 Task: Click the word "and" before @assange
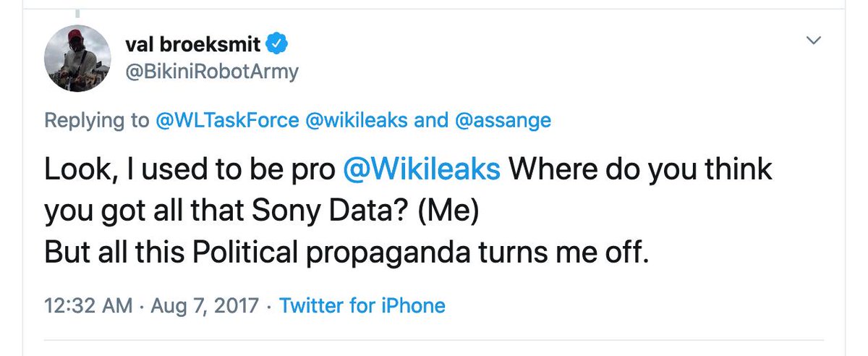click(430, 120)
